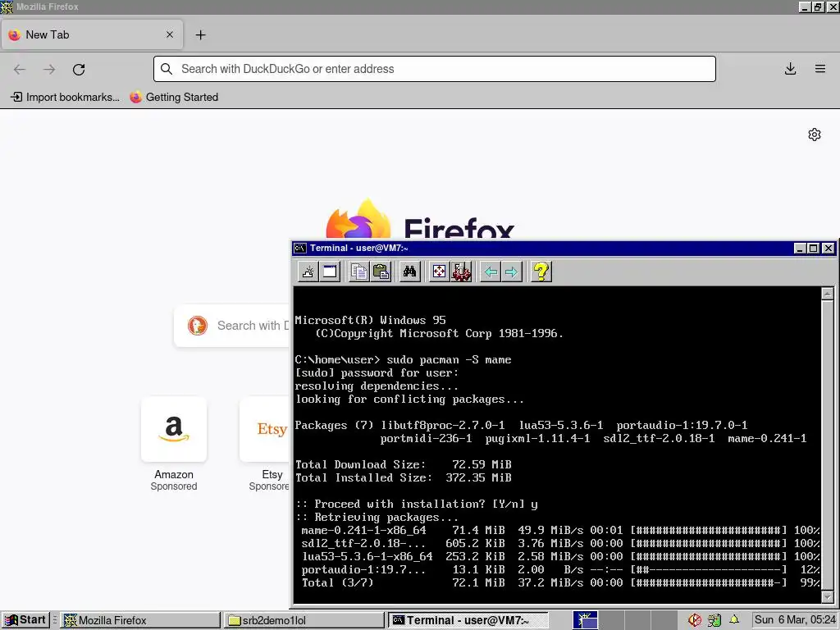Screen dimensions: 840x630
Task: Click the first workspace pager cell in taskbar
Action: coord(586,620)
